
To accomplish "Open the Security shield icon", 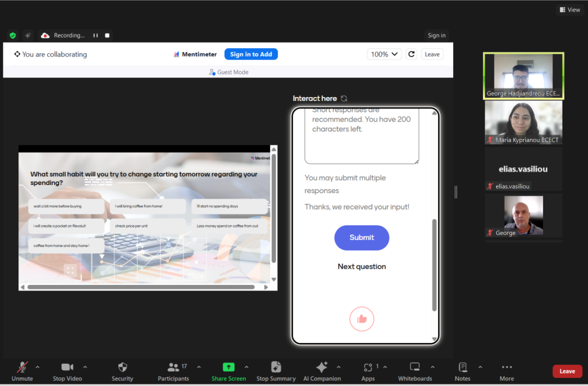I will pos(122,368).
